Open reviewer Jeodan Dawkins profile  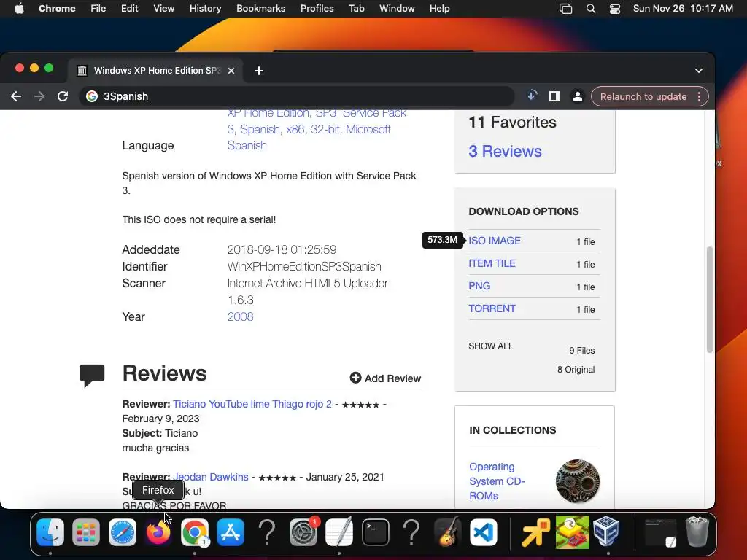pos(211,477)
